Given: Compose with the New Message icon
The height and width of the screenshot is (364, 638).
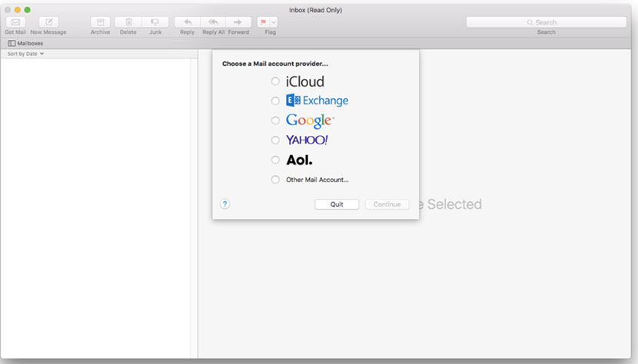Looking at the screenshot, I should (x=48, y=22).
